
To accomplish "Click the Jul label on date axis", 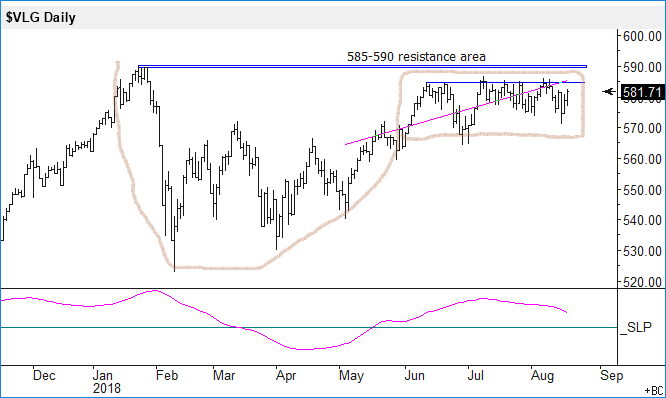I will [476, 376].
